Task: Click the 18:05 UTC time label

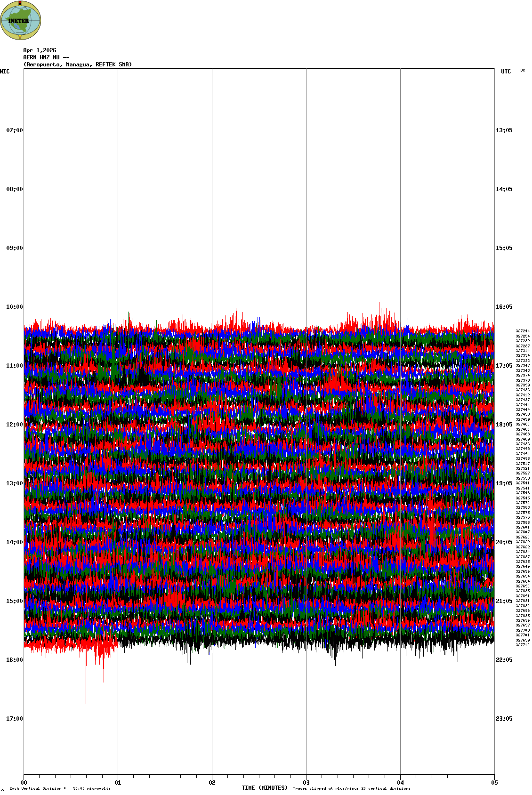Action: coord(504,425)
